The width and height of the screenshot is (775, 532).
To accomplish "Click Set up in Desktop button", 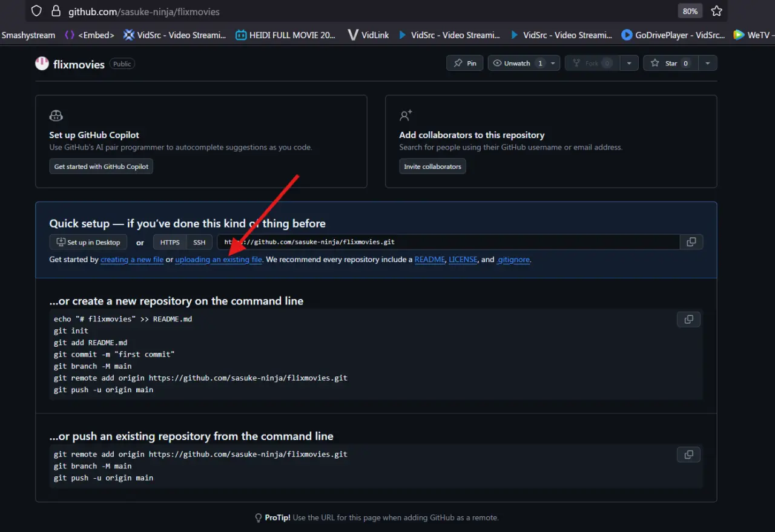I will [x=88, y=242].
